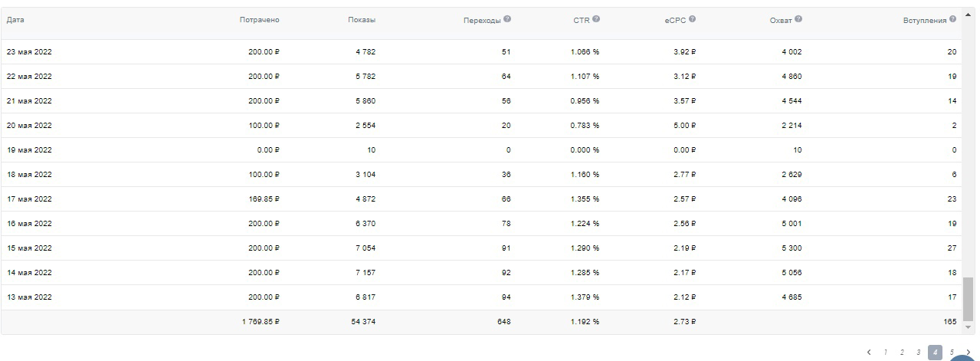Click the highlighted page 4 button

click(x=935, y=353)
